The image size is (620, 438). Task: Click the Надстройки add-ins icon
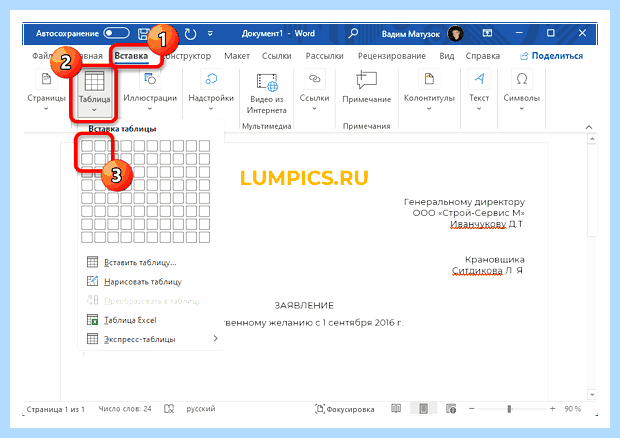coord(211,79)
